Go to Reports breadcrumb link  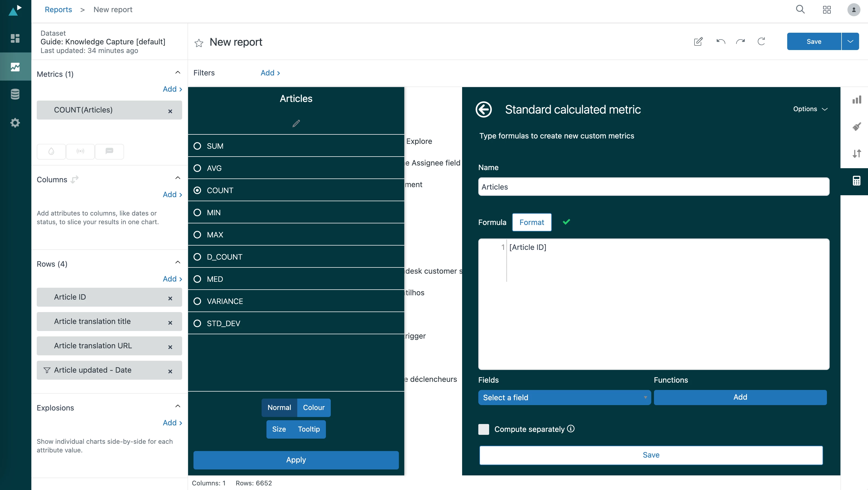[58, 9]
